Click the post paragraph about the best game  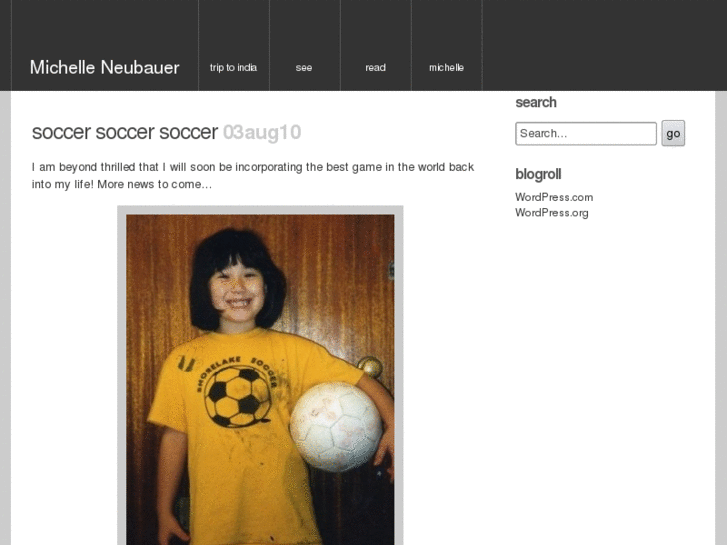[253, 176]
